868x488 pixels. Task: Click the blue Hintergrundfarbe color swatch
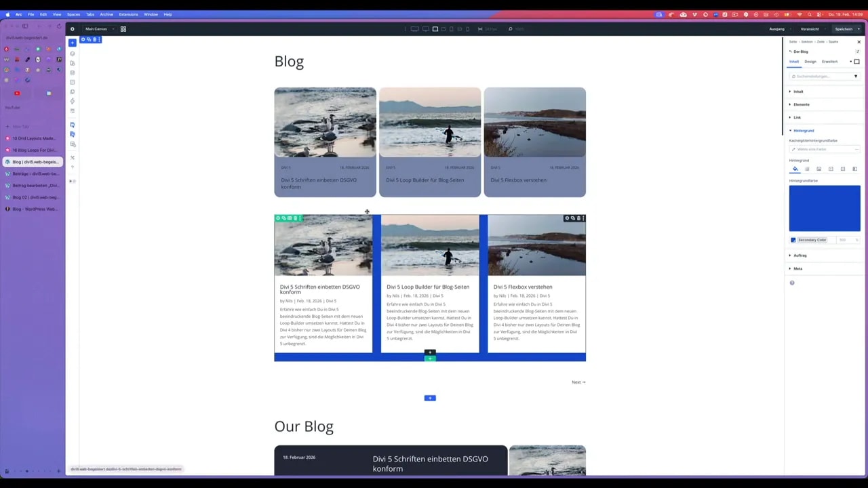[x=825, y=207]
